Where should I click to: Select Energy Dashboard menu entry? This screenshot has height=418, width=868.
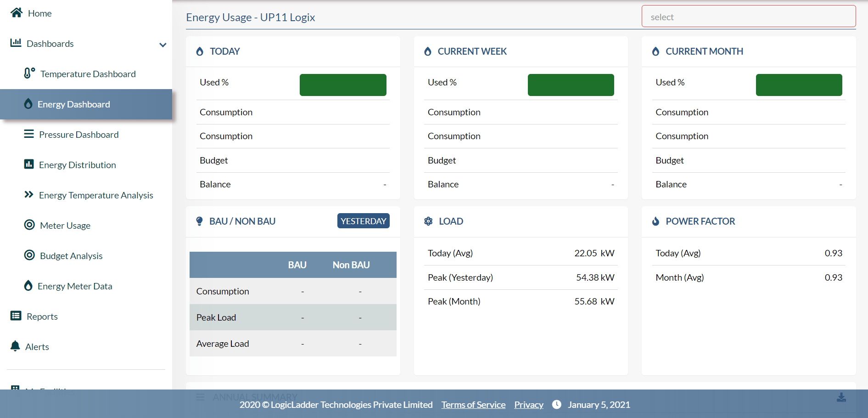pos(86,104)
